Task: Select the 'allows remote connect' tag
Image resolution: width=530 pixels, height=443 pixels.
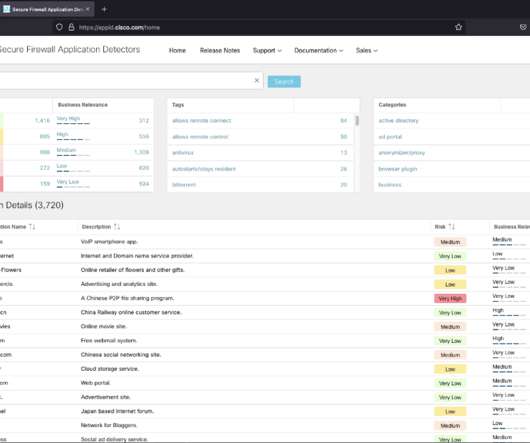Action: click(x=202, y=121)
